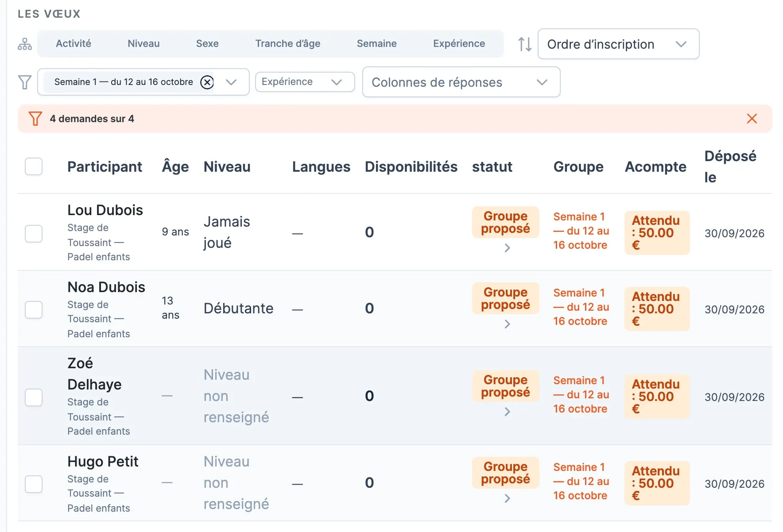Click the 'Attendu : 50.00 €' badge for Zoé Delhaye
The width and height of the screenshot is (783, 532).
click(657, 397)
